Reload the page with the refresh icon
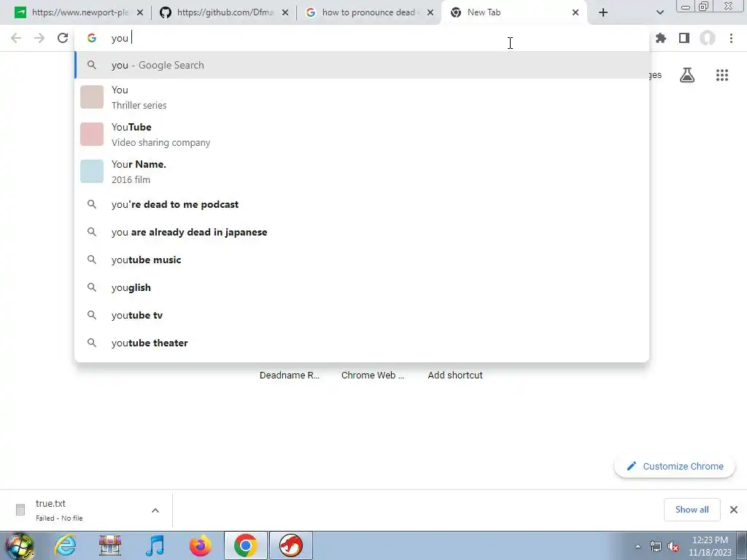 click(63, 38)
